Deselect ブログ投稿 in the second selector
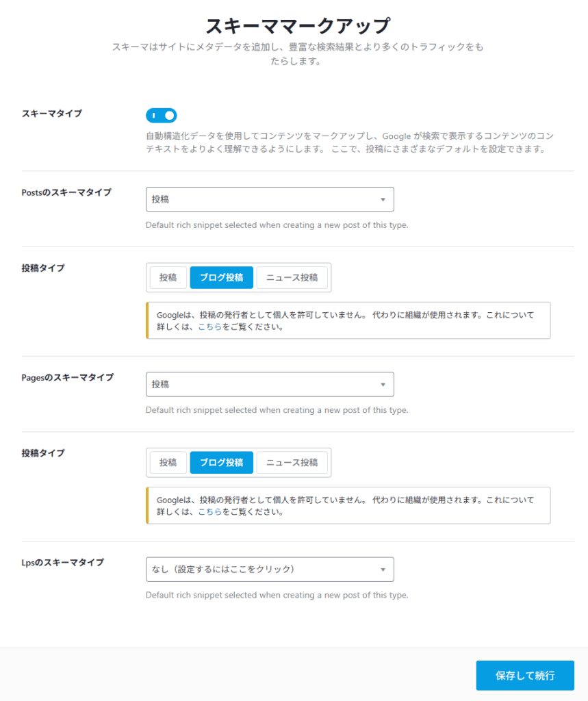Viewport: 588px width, 701px height. (221, 462)
